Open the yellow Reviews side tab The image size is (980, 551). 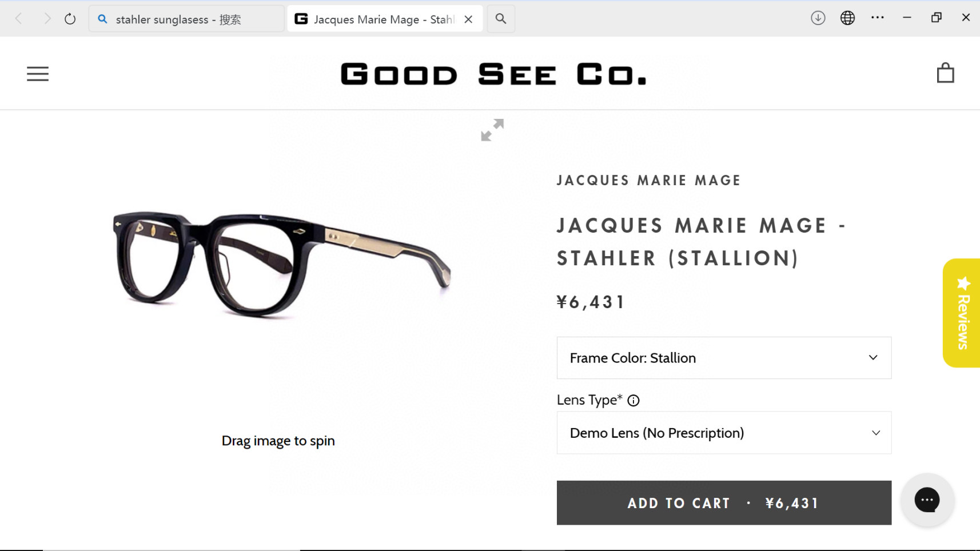[x=962, y=313]
